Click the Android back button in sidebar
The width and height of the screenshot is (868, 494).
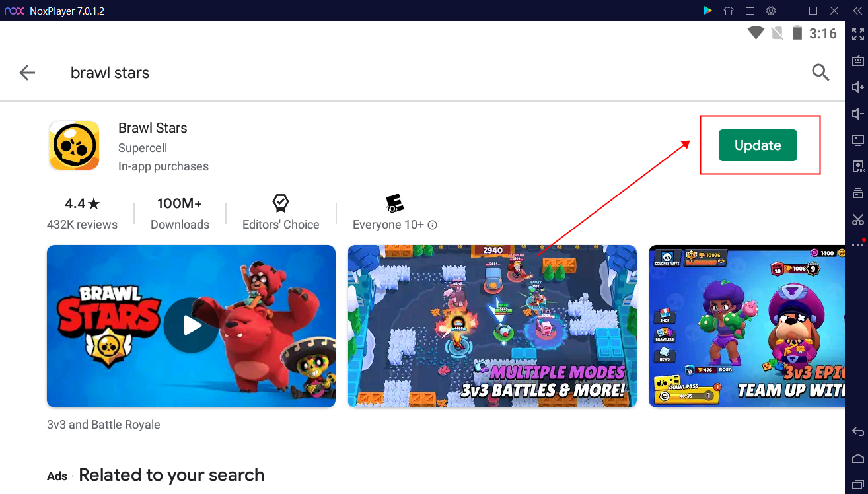tap(857, 432)
